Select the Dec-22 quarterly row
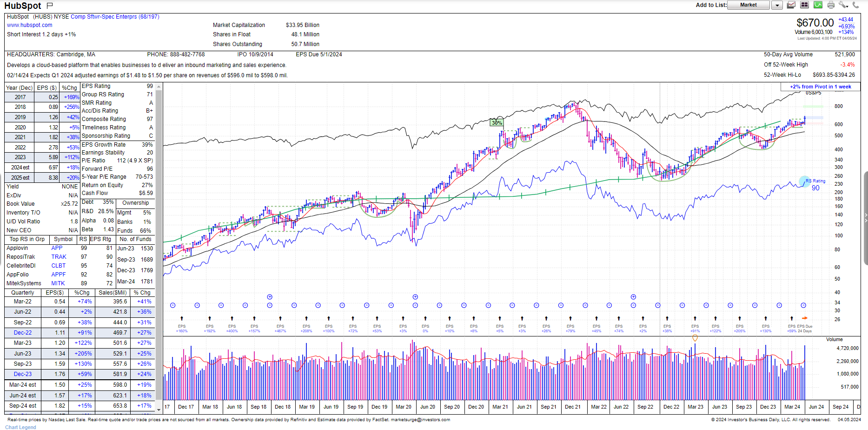This screenshot has height=430, width=868. click(80, 333)
